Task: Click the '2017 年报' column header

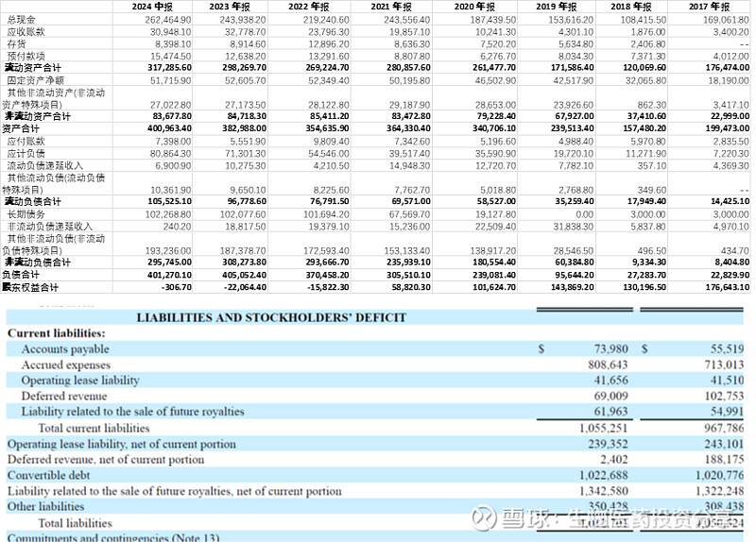Action: [710, 7]
